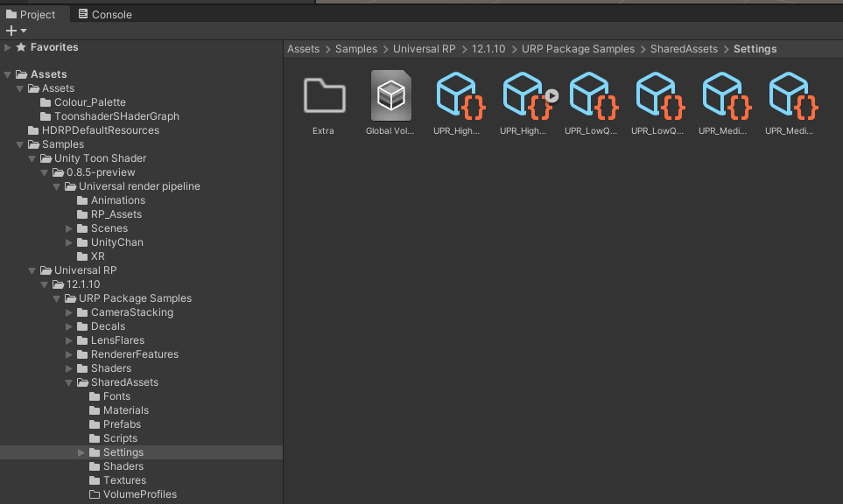Collapse the URP Package Samples arrow

[57, 298]
